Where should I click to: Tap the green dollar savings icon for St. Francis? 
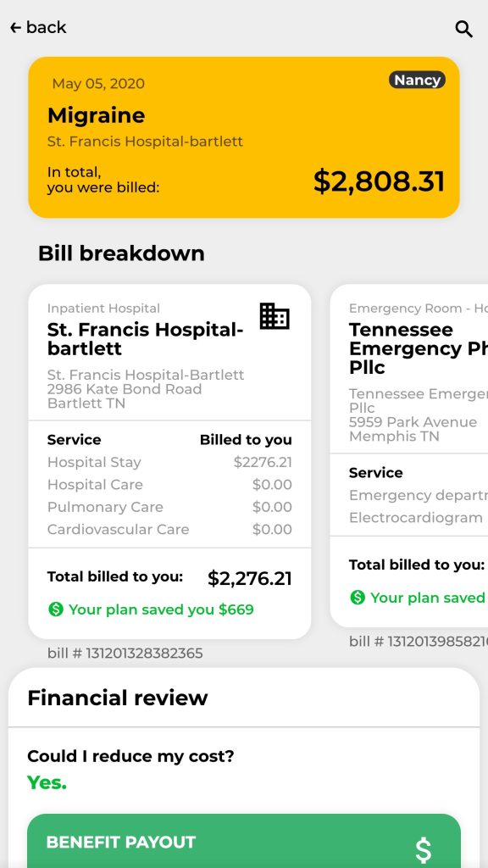pyautogui.click(x=55, y=609)
